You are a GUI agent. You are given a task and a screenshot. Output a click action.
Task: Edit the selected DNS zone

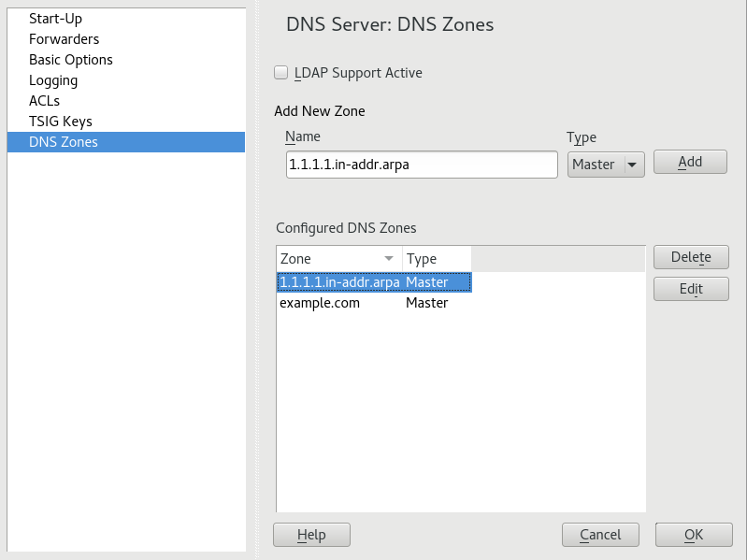(691, 289)
